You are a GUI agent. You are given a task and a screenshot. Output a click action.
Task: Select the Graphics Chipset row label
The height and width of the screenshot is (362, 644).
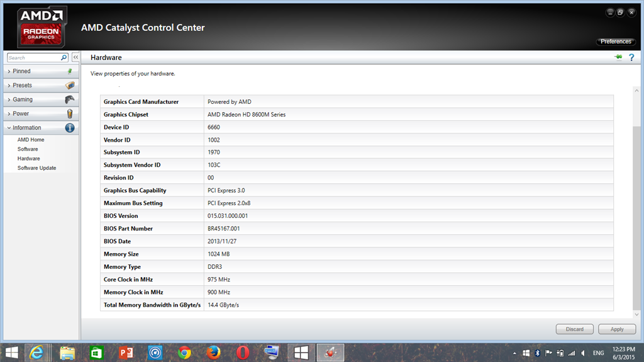point(126,115)
